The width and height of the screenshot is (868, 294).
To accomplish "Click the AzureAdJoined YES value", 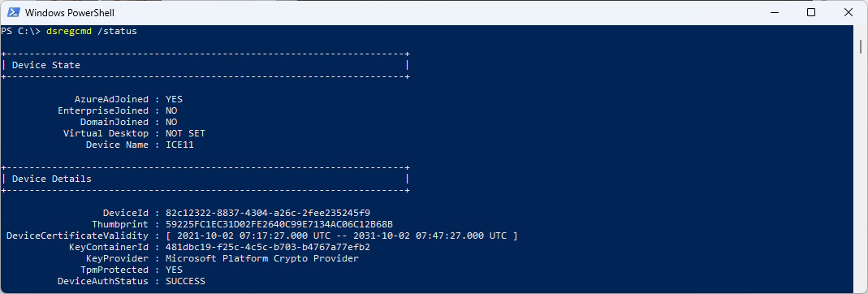I will [x=174, y=100].
